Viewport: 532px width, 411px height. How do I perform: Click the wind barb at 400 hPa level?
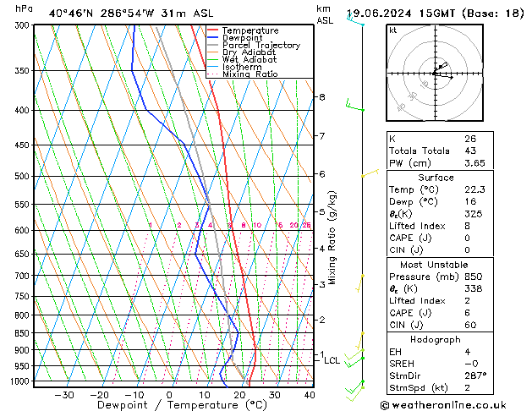click(x=355, y=105)
